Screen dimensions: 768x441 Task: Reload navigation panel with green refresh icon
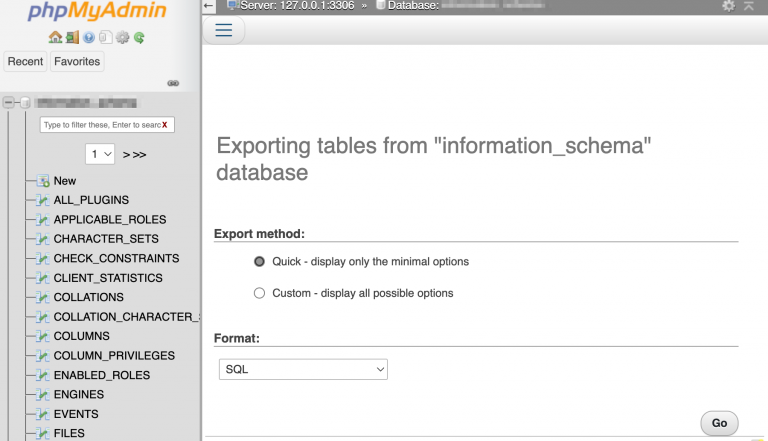click(x=139, y=38)
